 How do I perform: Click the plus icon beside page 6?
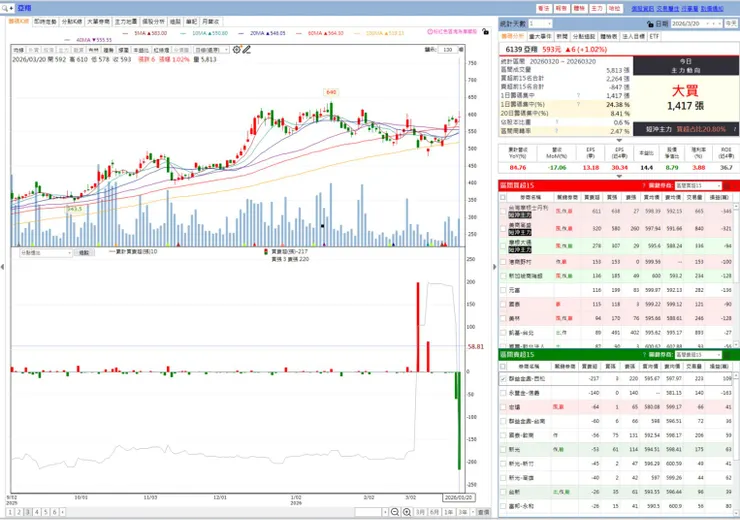pos(63,512)
